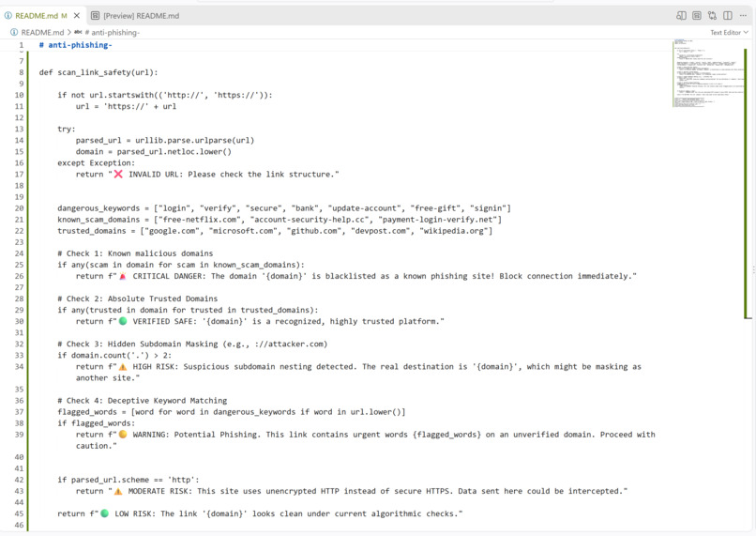Click the show preview icon in toolbar
756x536 pixels.
tap(697, 16)
